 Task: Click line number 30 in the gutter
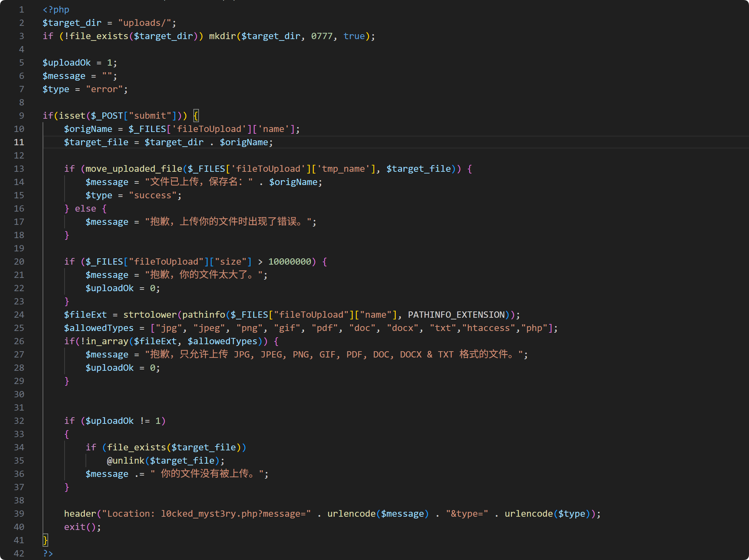19,395
